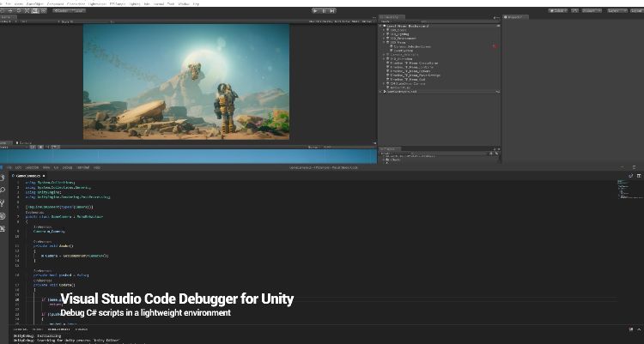The width and height of the screenshot is (644, 344).
Task: Click the first editor action icon beside split
Action: pyautogui.click(x=631, y=176)
